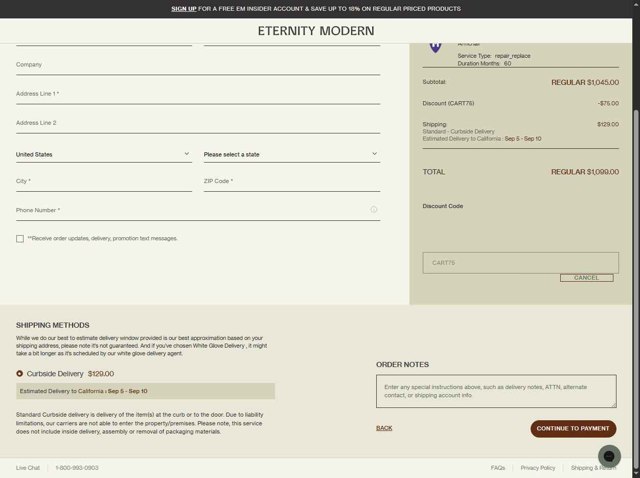Click the purple warranty shield icon
This screenshot has height=478, width=640.
(x=435, y=47)
